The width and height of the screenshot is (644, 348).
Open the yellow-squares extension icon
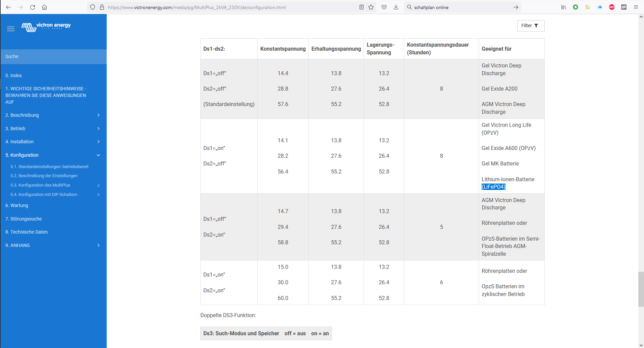(588, 7)
